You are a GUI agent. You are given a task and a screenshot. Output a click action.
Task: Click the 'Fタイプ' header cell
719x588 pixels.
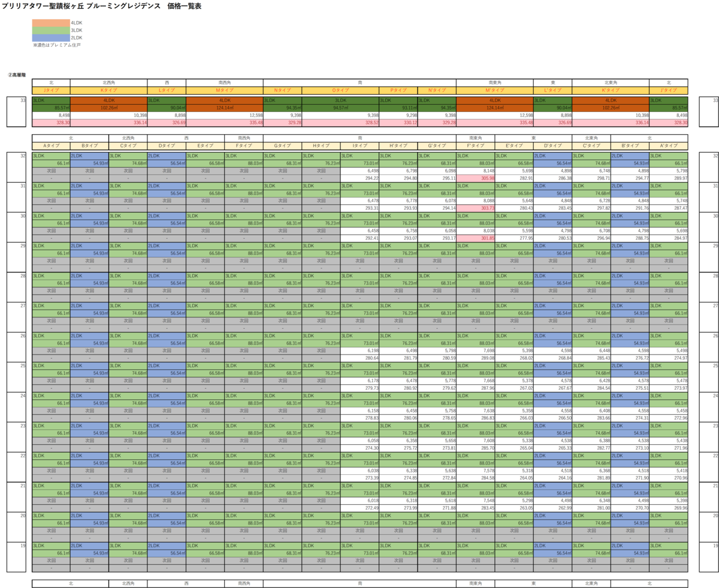tap(244, 146)
